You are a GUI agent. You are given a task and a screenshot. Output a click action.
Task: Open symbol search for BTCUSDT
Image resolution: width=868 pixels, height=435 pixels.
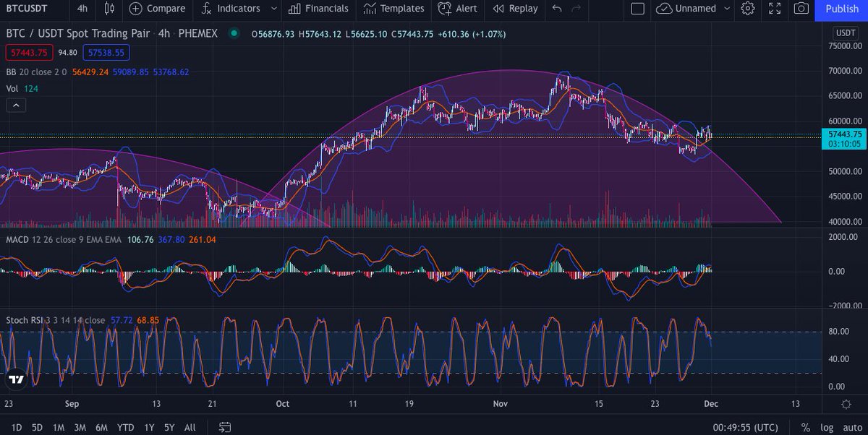tap(27, 9)
